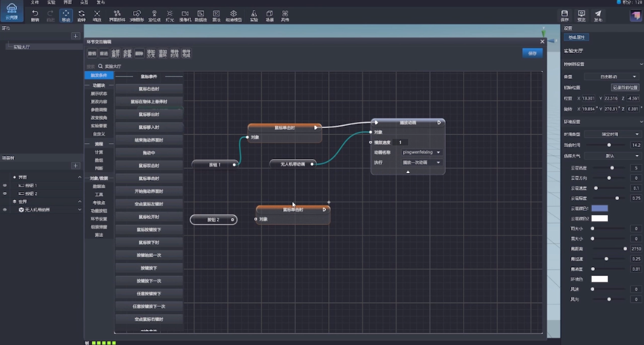Viewport: 644px width, 345px height.
Task: Click the blue 保存 button in editor
Action: (x=532, y=53)
